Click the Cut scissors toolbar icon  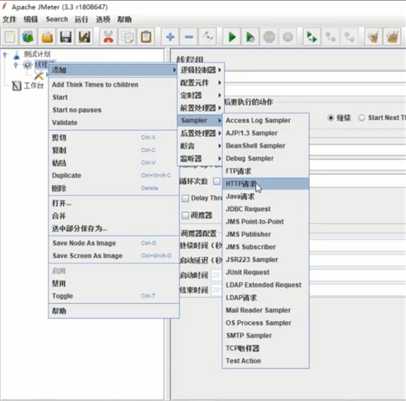pyautogui.click(x=109, y=37)
